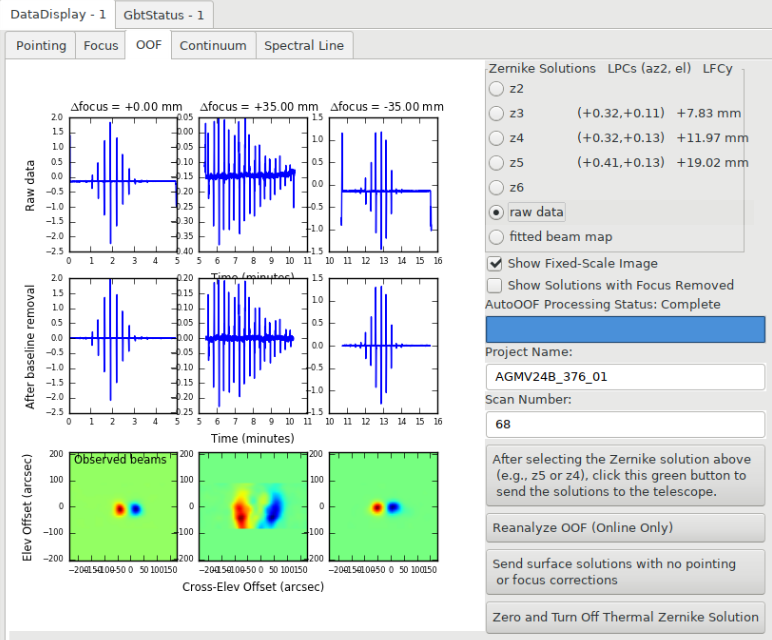Pick the z6 Zernike solution option
The height and width of the screenshot is (640, 772).
496,188
